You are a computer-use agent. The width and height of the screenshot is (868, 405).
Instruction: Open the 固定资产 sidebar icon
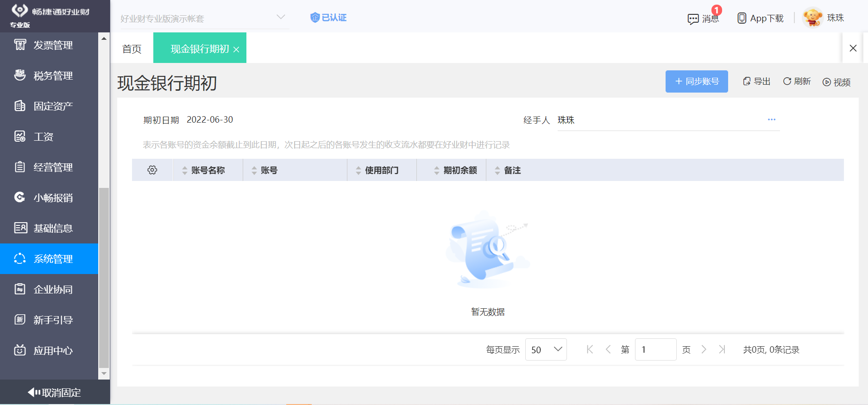coord(20,106)
